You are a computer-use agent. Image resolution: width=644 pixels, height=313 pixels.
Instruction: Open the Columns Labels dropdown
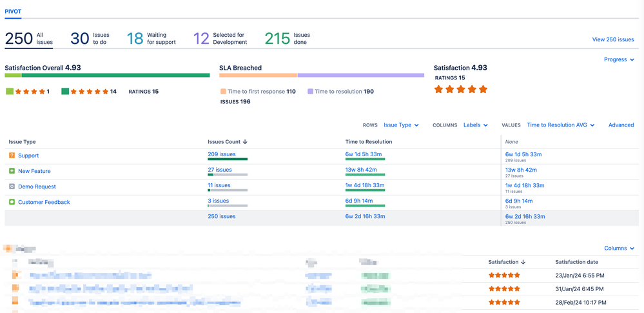pyautogui.click(x=475, y=125)
